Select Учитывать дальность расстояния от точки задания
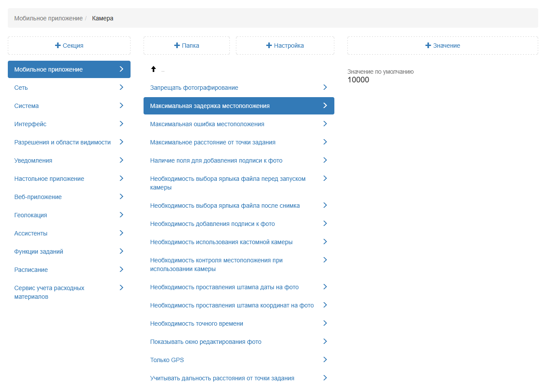 222,378
